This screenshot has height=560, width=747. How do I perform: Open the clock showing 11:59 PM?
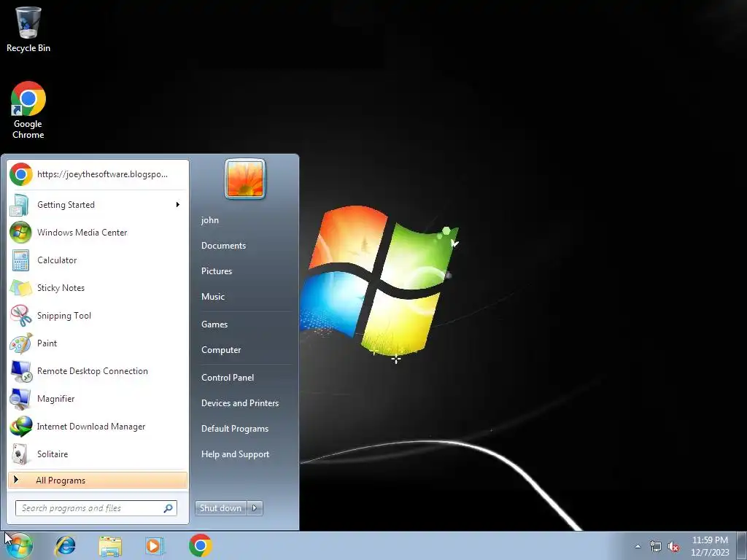click(x=710, y=540)
